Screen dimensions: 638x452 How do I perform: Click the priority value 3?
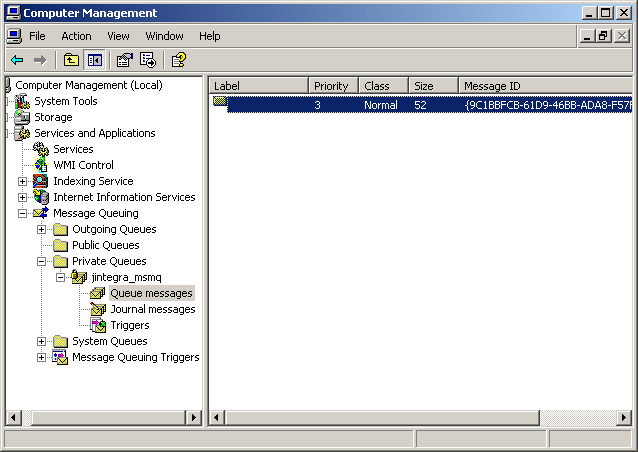[x=317, y=105]
